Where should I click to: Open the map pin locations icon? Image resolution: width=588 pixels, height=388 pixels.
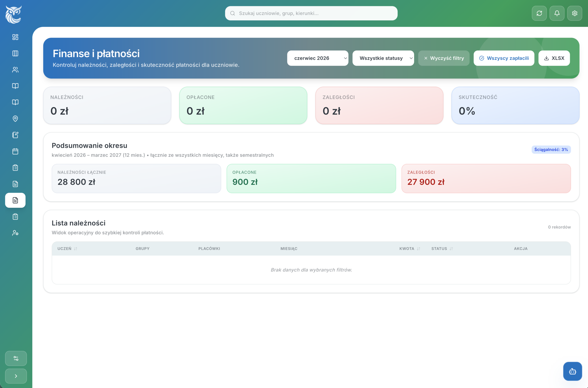point(15,119)
